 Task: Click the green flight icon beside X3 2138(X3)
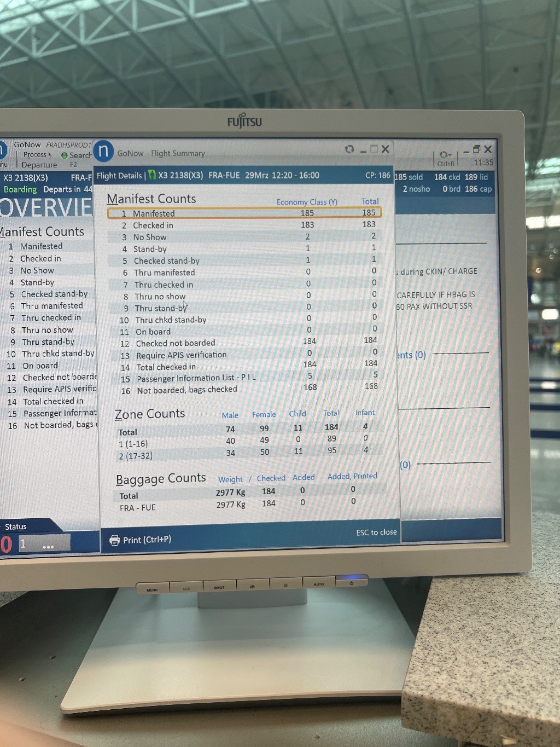(153, 175)
